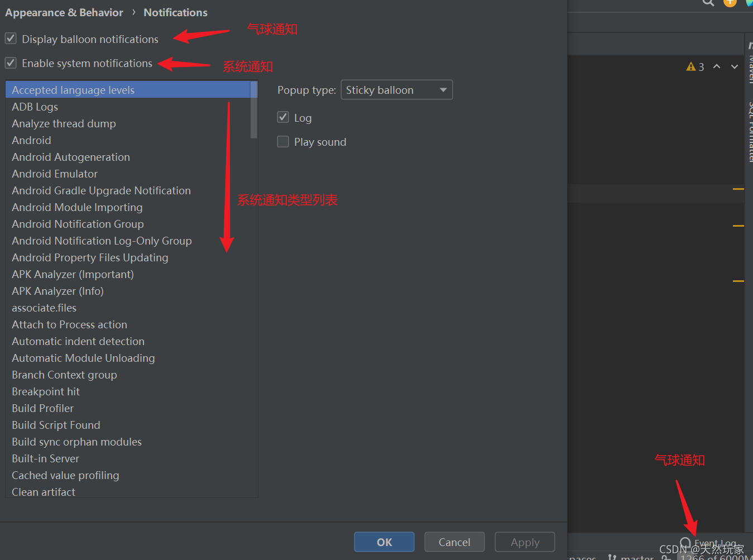
Task: Select Automatic Module Unloading entry
Action: pyautogui.click(x=128, y=358)
